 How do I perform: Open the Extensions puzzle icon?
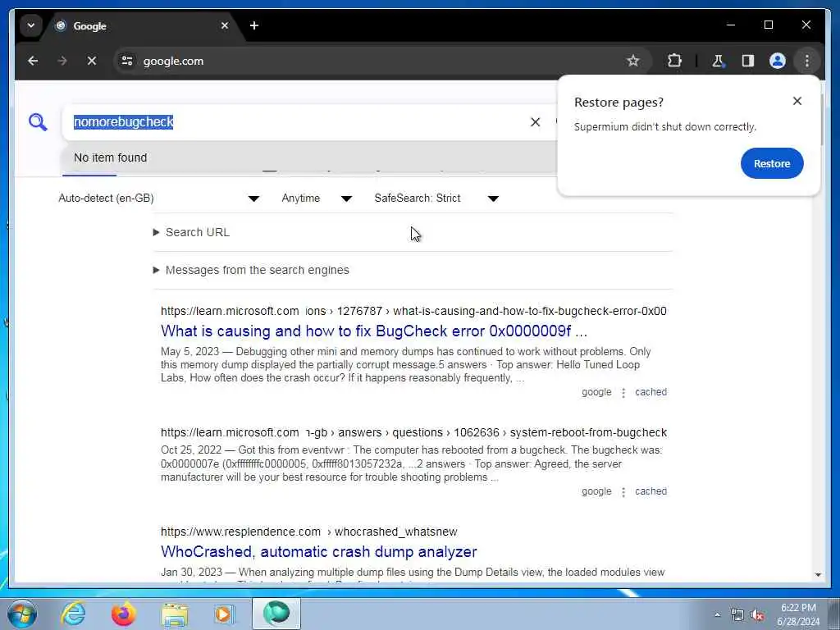674,61
